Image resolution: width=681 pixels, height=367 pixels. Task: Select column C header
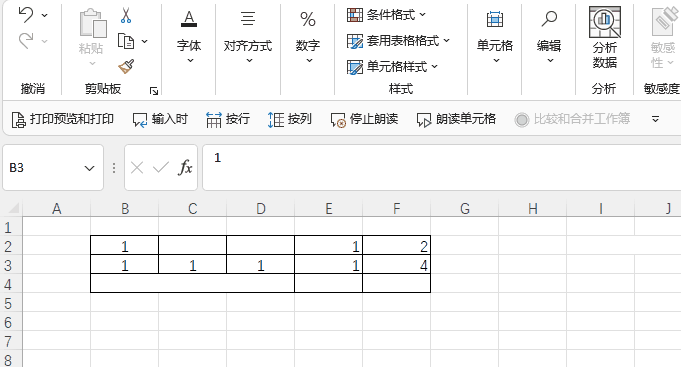(192, 209)
